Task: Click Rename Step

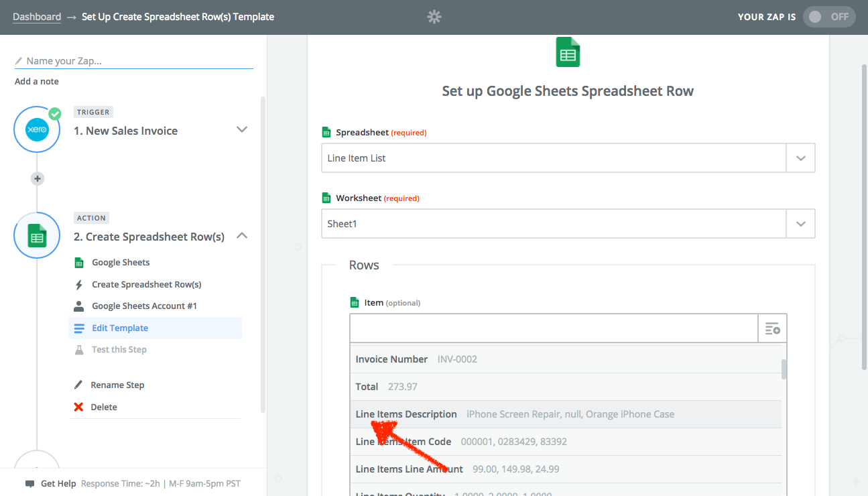Action: coord(117,385)
